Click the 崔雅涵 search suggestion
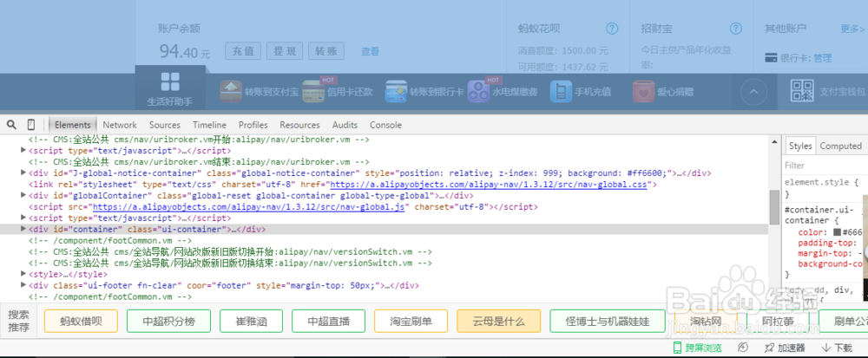This screenshot has height=358, width=868. click(x=252, y=321)
